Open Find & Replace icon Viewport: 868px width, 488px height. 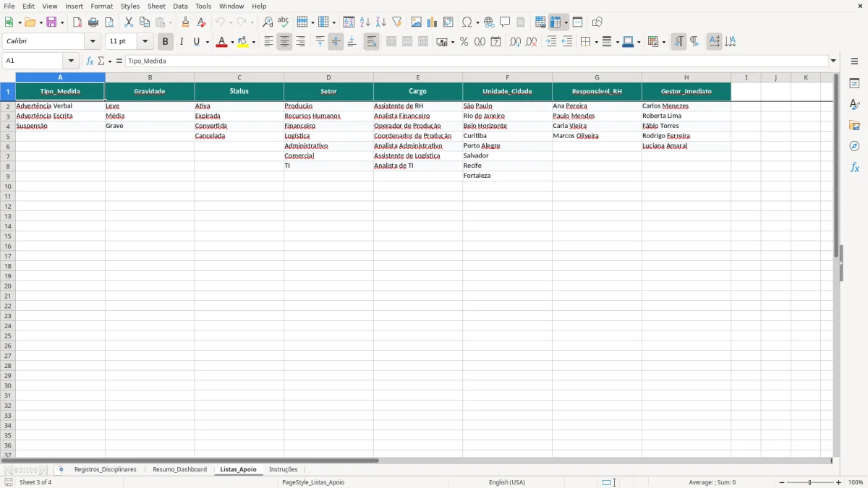click(268, 22)
